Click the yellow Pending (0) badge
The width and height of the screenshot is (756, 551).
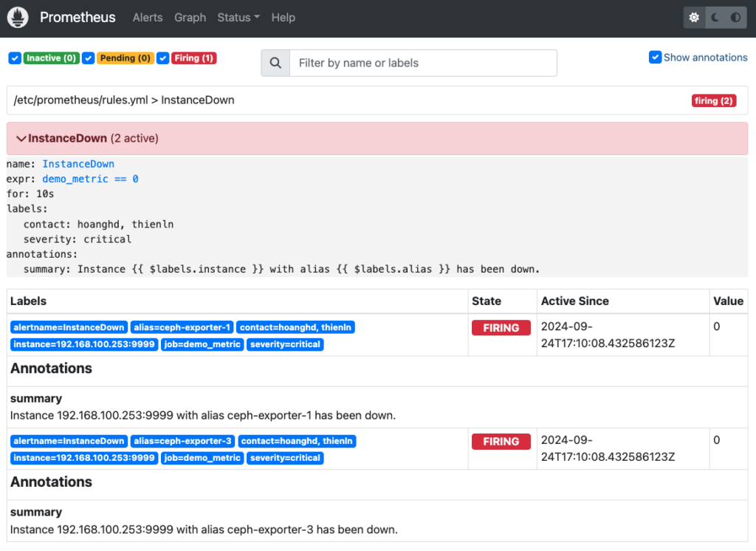126,58
